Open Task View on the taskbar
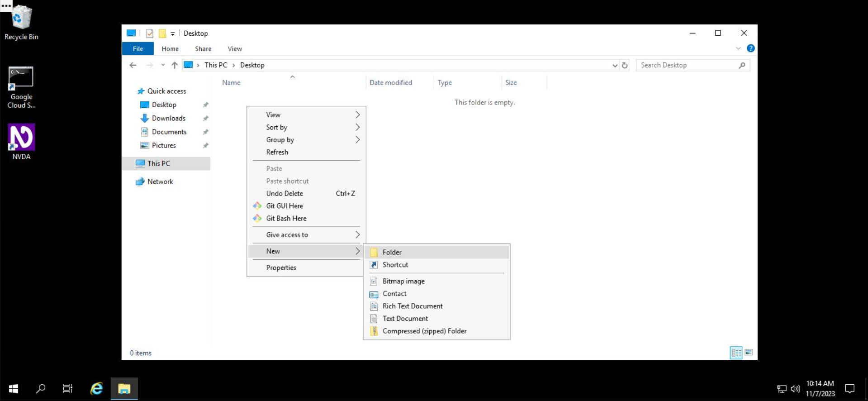The image size is (868, 401). (x=68, y=388)
